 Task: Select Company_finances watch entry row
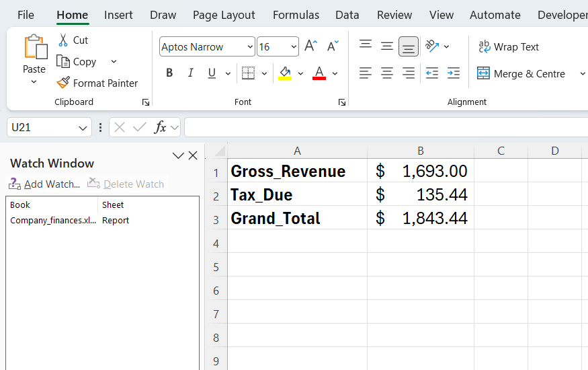[102, 220]
